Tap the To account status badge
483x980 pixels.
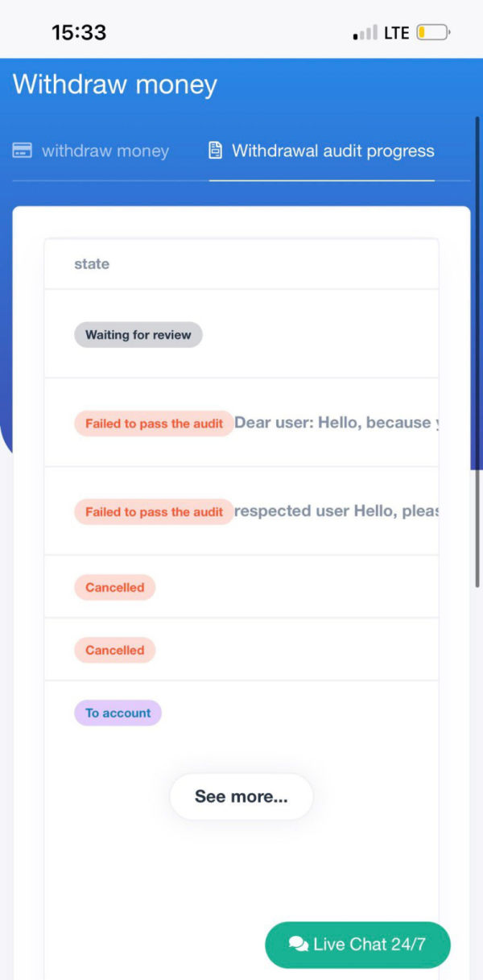click(x=118, y=713)
